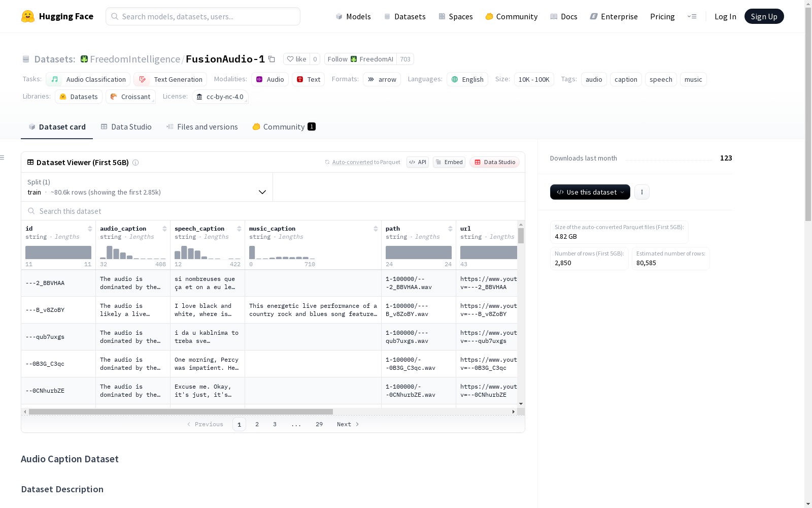
Task: Click the table's horizontal scrollbar thumb
Action: click(181, 411)
